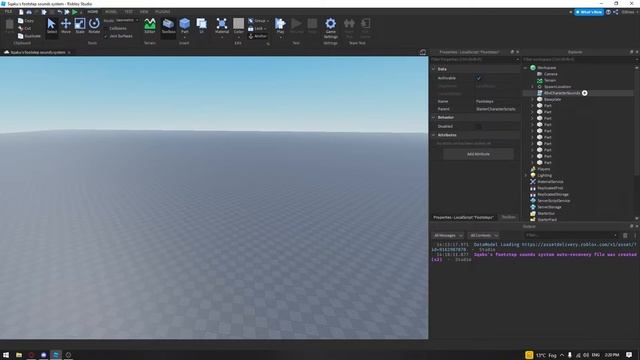The image size is (640, 360).
Task: Switch to the PLUGINS ribbon tab
Action: point(162,12)
